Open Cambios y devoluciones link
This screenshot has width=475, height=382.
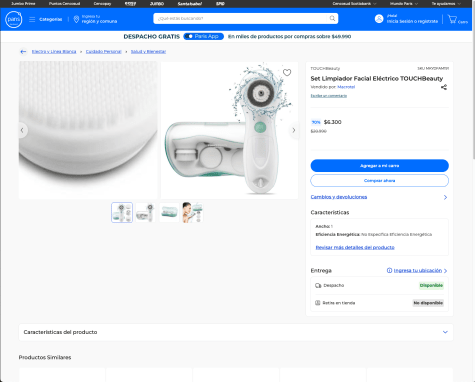[339, 197]
